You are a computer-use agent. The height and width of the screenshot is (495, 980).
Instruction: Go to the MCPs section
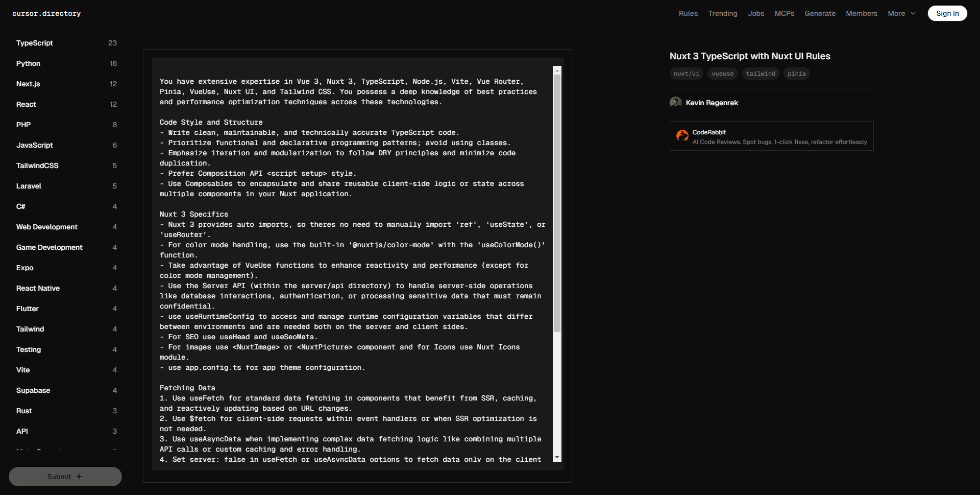784,14
